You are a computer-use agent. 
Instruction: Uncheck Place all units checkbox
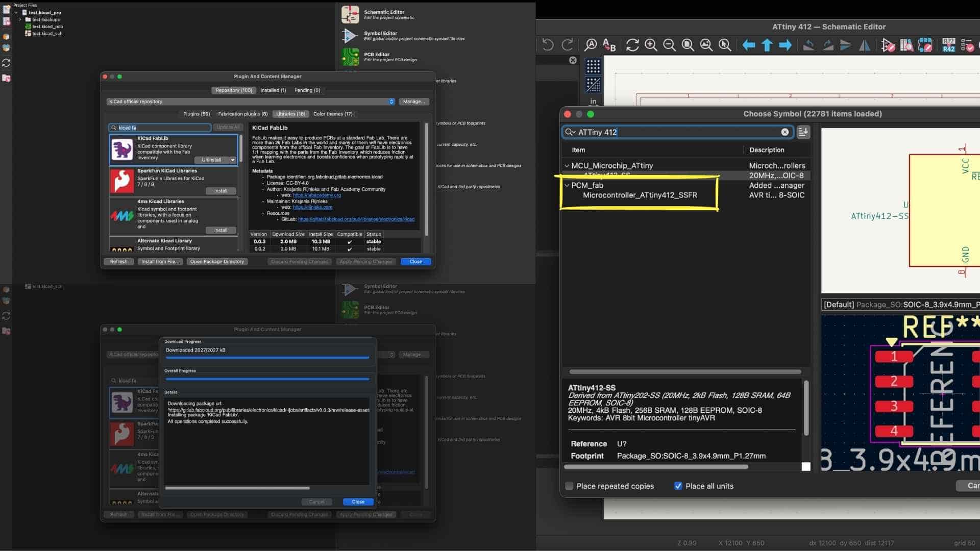tap(678, 486)
